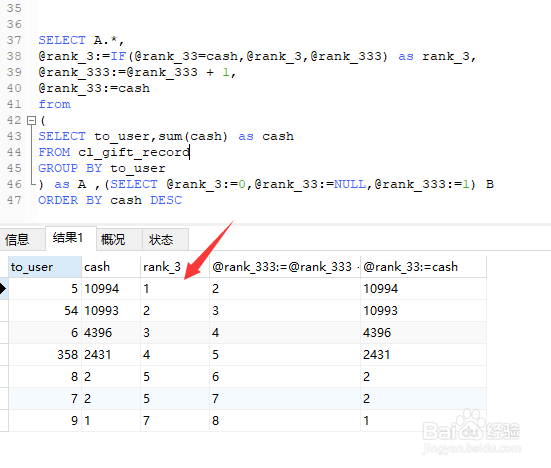Click 'ORDER BY' keyword on line 47
The width and height of the screenshot is (551, 468).
coord(70,200)
